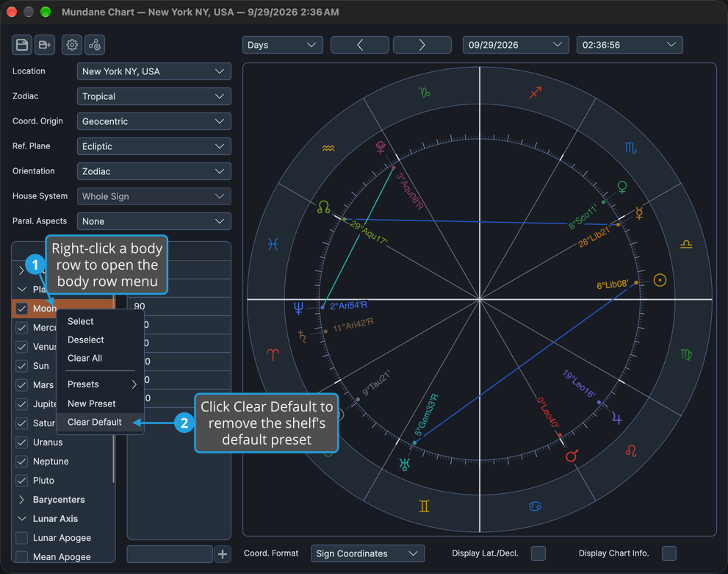Click the Mercury glyph on chart
The image size is (728, 574).
point(639,212)
